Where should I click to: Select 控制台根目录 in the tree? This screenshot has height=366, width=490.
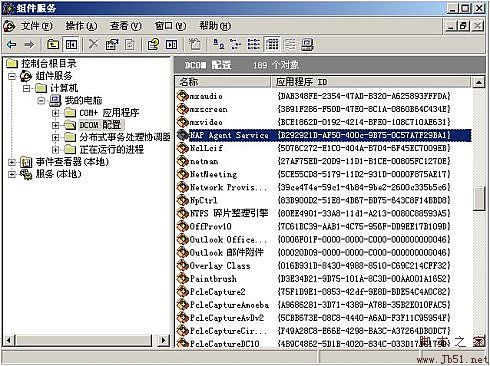click(49, 63)
